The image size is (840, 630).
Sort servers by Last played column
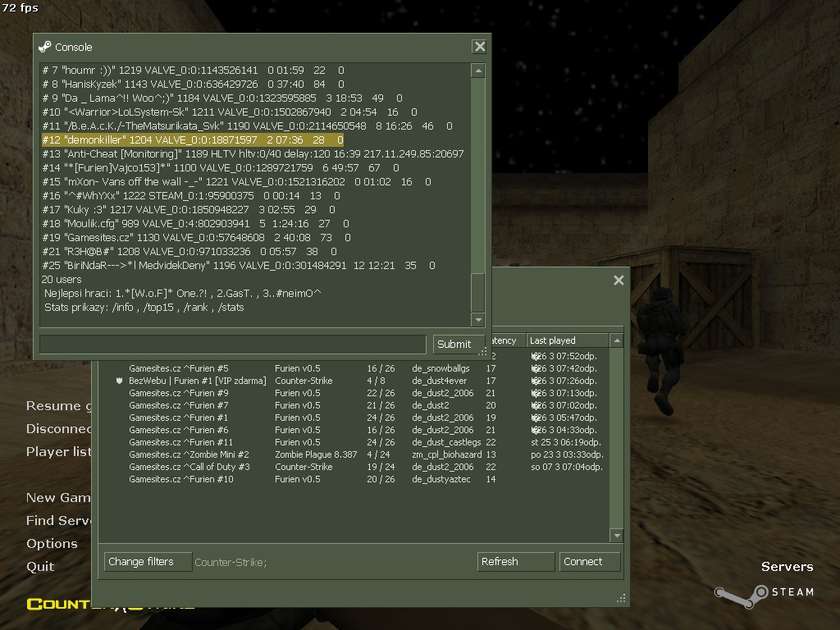coord(568,340)
